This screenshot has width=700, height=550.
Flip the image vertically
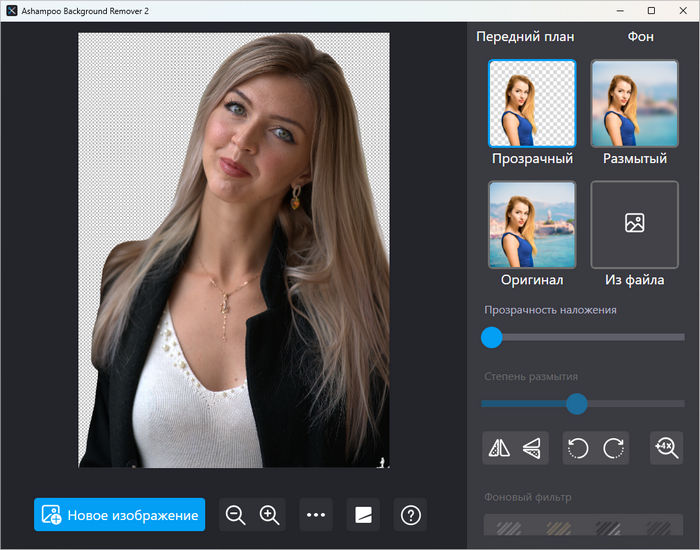pos(532,449)
